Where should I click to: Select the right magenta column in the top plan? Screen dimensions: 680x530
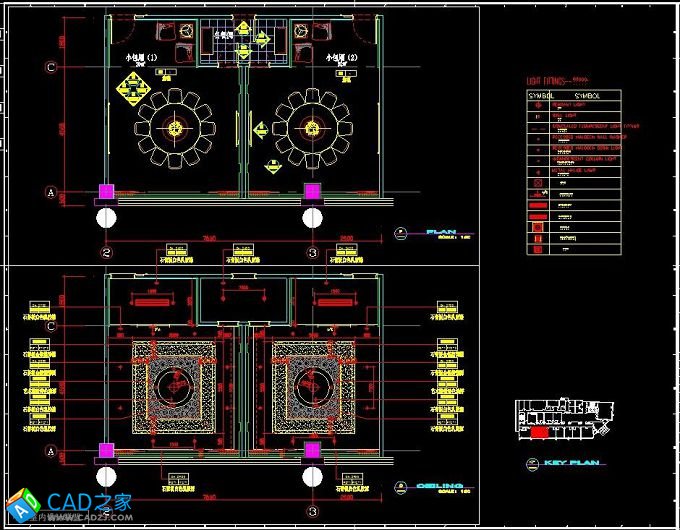pyautogui.click(x=313, y=191)
